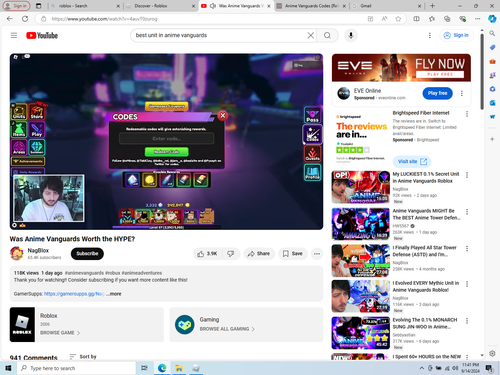Mute the YouTube tab via speaker icon

(x=212, y=6)
